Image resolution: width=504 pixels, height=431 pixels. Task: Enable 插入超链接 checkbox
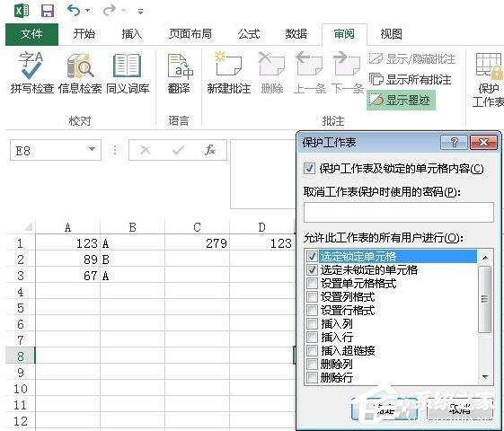click(312, 350)
